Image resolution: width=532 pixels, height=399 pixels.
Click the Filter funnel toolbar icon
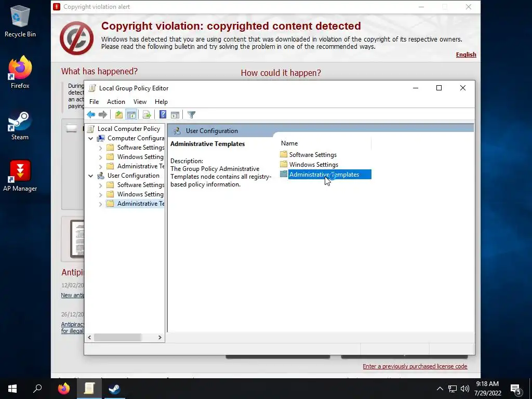pos(191,115)
